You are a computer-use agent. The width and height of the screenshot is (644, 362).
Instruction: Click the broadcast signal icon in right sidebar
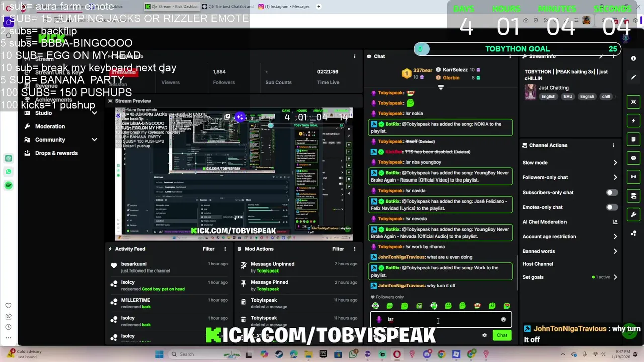[633, 177]
